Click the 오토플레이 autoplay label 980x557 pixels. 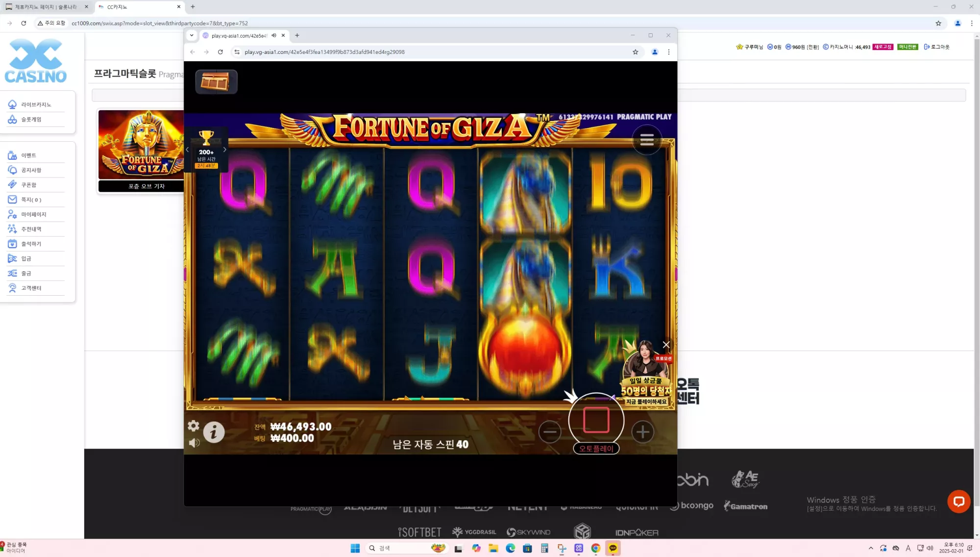tap(596, 449)
